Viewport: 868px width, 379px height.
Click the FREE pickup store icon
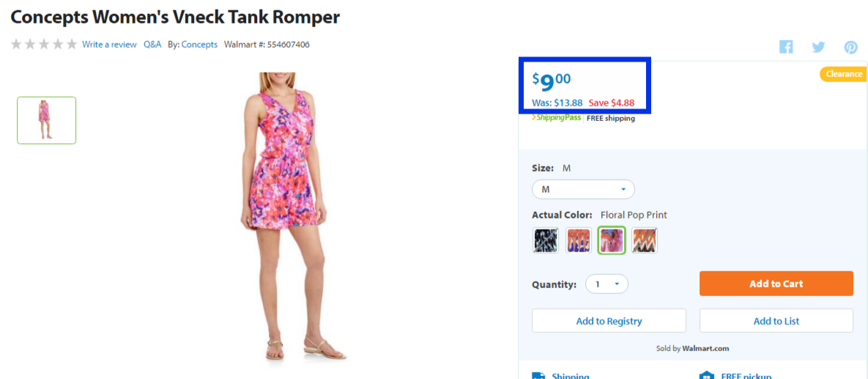point(707,376)
